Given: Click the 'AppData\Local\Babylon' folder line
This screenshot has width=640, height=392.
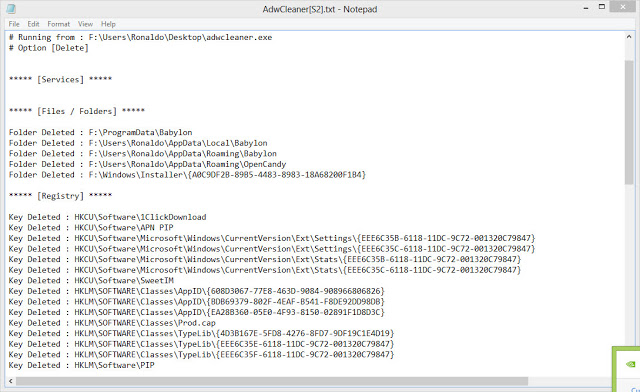Looking at the screenshot, I should tap(138, 143).
